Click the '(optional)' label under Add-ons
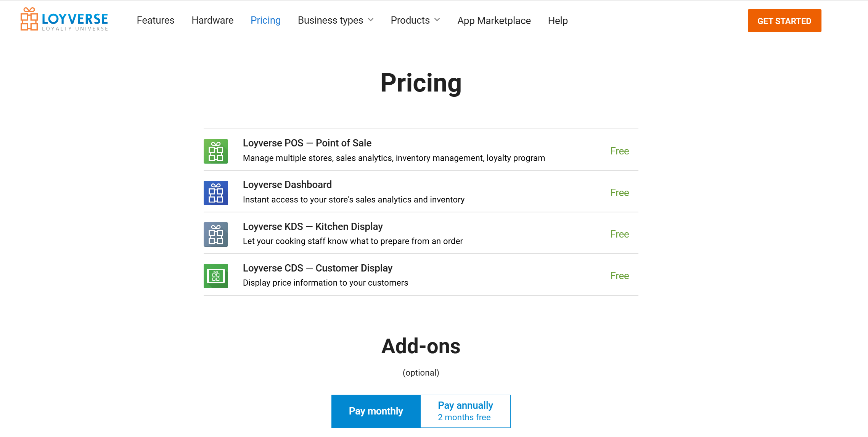This screenshot has width=868, height=437. 421,373
